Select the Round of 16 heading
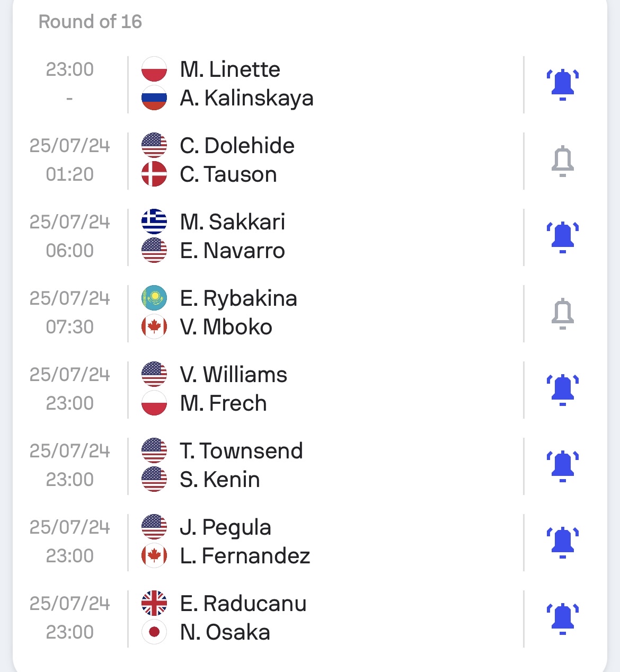620x672 pixels. [90, 22]
